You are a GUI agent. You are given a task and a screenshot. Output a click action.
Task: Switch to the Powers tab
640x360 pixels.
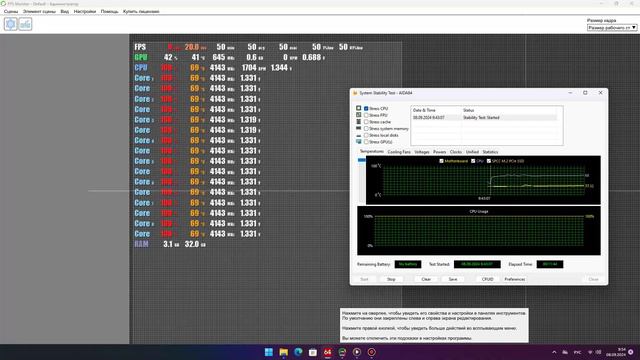[x=440, y=152]
